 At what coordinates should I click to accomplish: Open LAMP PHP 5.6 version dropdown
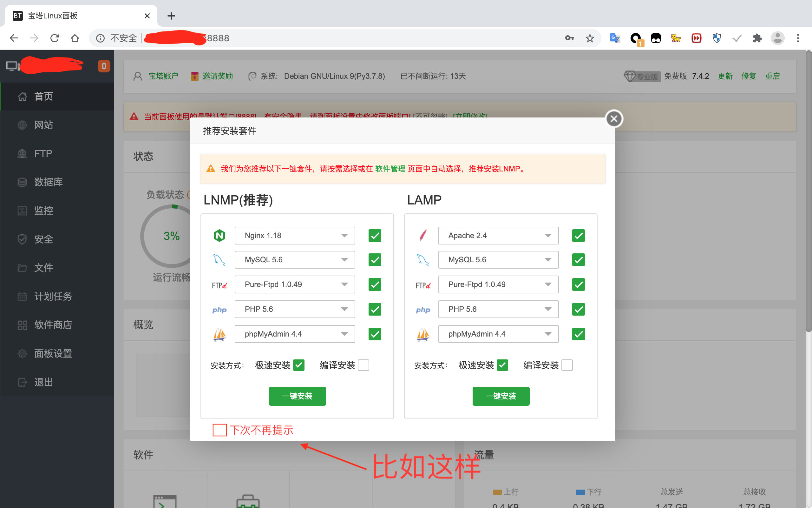(x=499, y=309)
